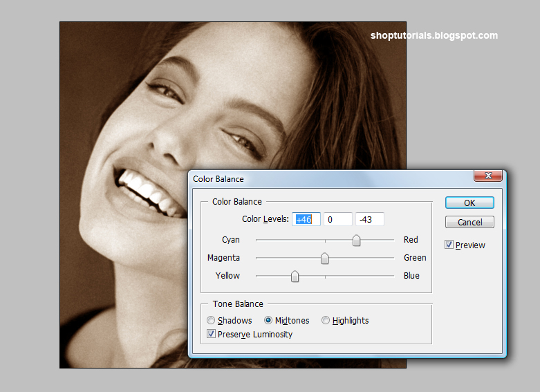The height and width of the screenshot is (392, 540).
Task: Click the Yellow-Blue slider handle
Action: [x=295, y=277]
